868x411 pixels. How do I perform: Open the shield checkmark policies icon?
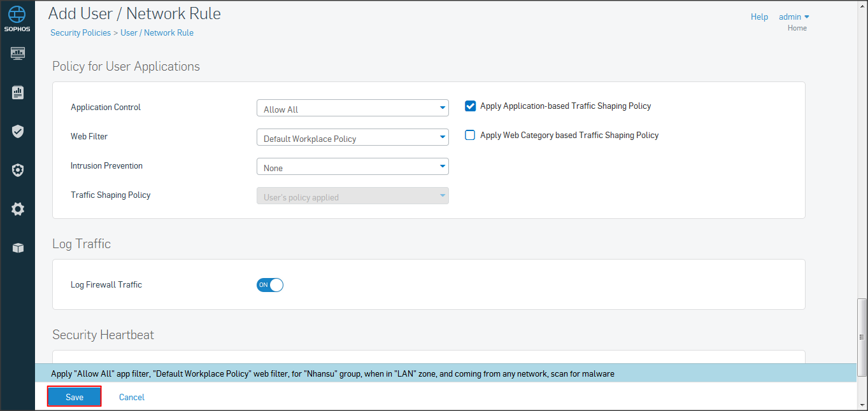(18, 132)
